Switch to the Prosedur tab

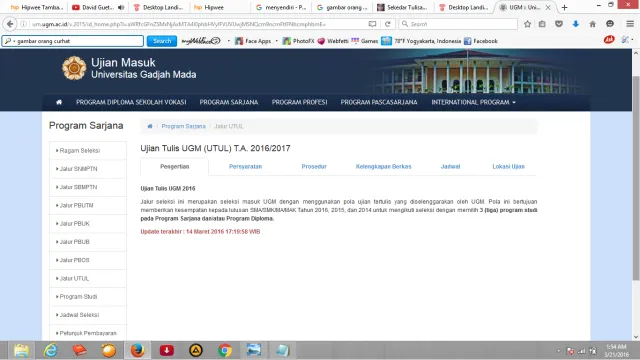click(x=314, y=167)
